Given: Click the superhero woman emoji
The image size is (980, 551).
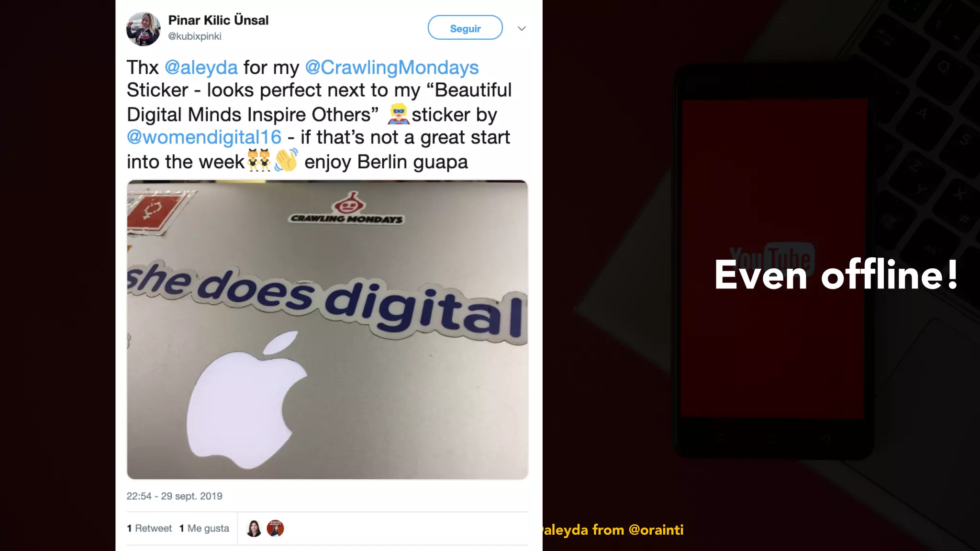Looking at the screenshot, I should click(398, 114).
